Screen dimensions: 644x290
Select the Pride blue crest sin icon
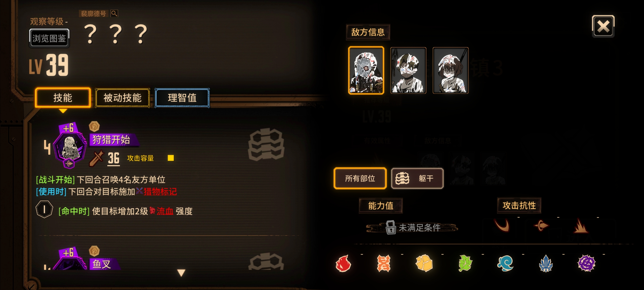[546, 263]
